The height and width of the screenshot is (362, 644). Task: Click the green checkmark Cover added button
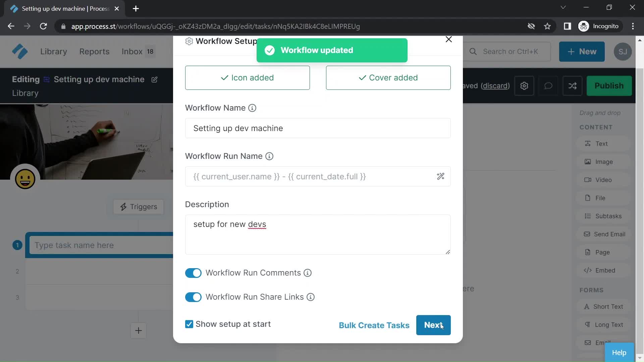point(388,78)
